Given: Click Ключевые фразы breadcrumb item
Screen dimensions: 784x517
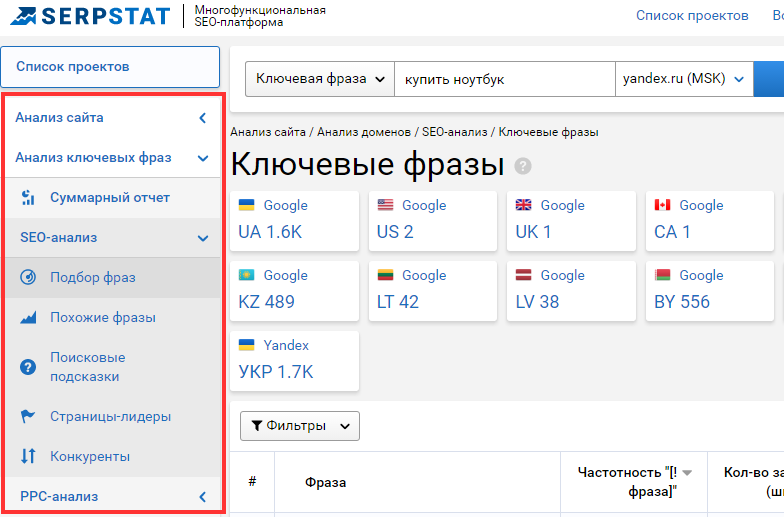Looking at the screenshot, I should point(548,132).
